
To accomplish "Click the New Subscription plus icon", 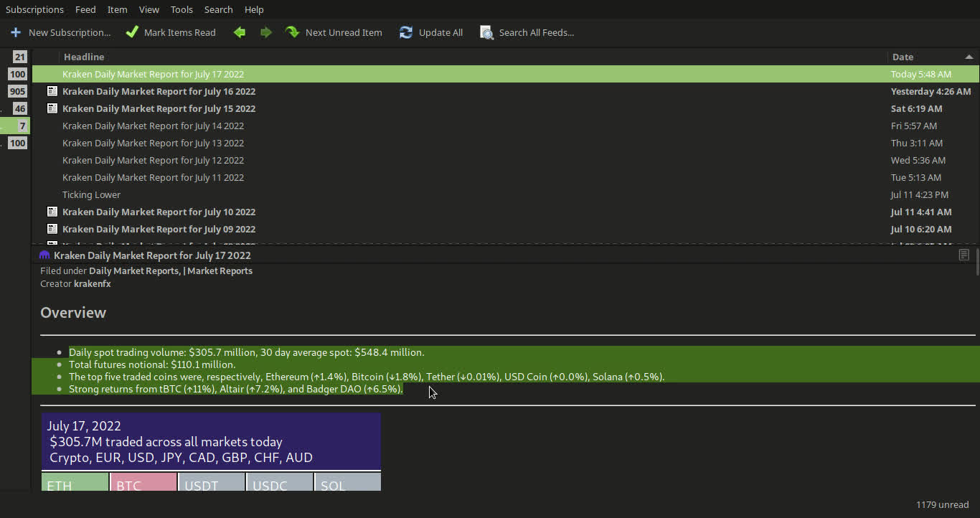I will coord(16,32).
